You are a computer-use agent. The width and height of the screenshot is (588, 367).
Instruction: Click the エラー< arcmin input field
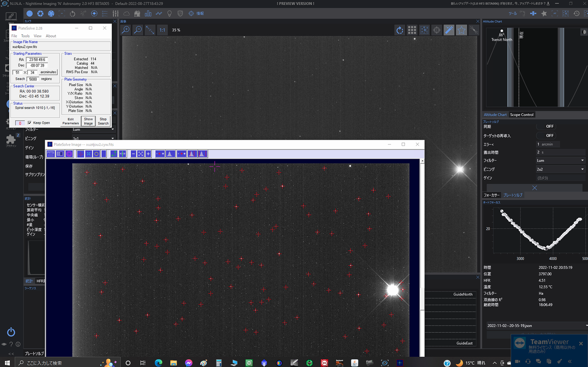coord(548,144)
